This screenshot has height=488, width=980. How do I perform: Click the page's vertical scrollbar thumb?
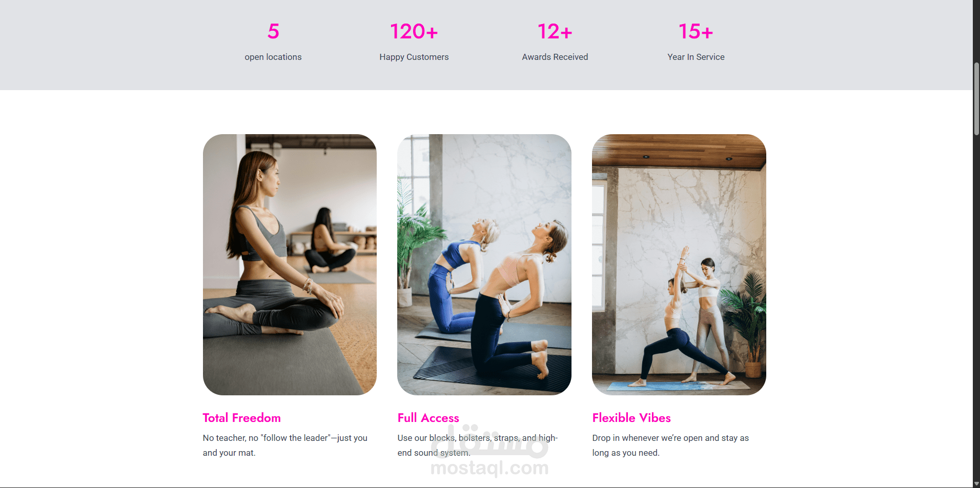pos(976,99)
